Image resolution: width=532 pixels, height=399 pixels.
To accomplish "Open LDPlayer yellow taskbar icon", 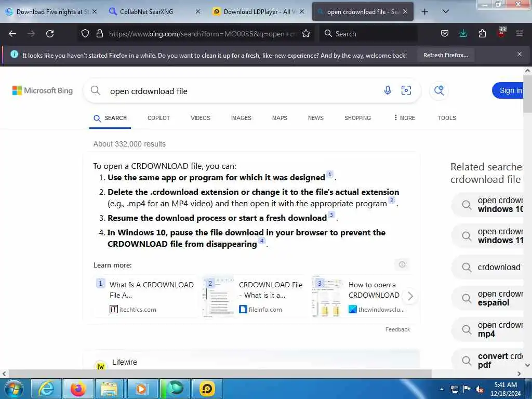I will (207, 389).
